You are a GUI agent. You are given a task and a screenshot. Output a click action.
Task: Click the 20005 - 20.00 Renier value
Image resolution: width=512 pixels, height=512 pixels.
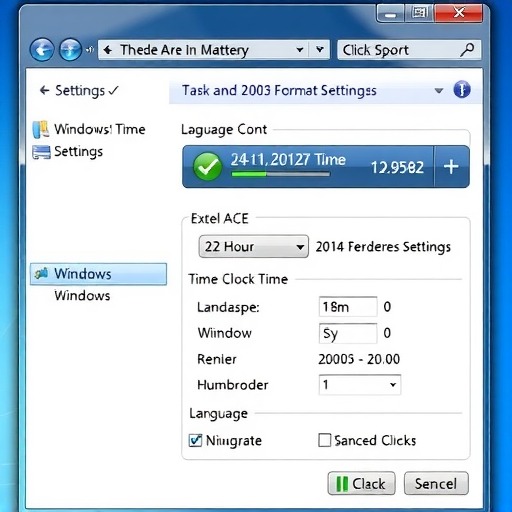tap(359, 359)
